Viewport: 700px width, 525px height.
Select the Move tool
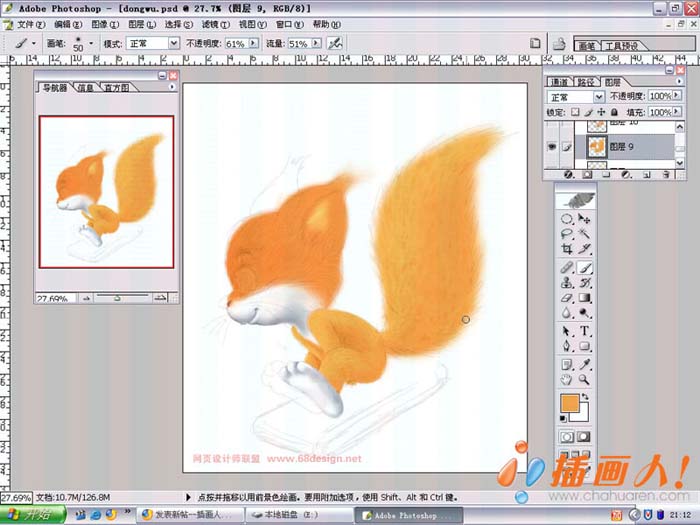pyautogui.click(x=584, y=219)
